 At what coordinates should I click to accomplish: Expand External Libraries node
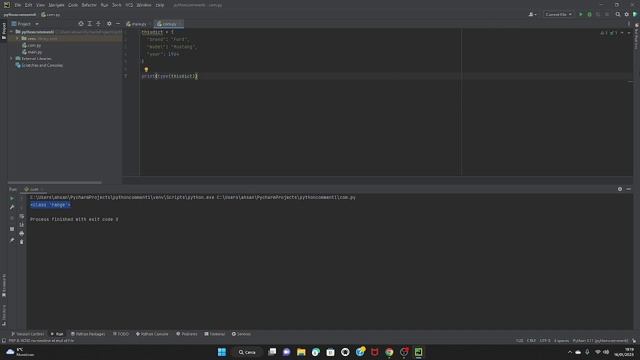tap(11, 58)
